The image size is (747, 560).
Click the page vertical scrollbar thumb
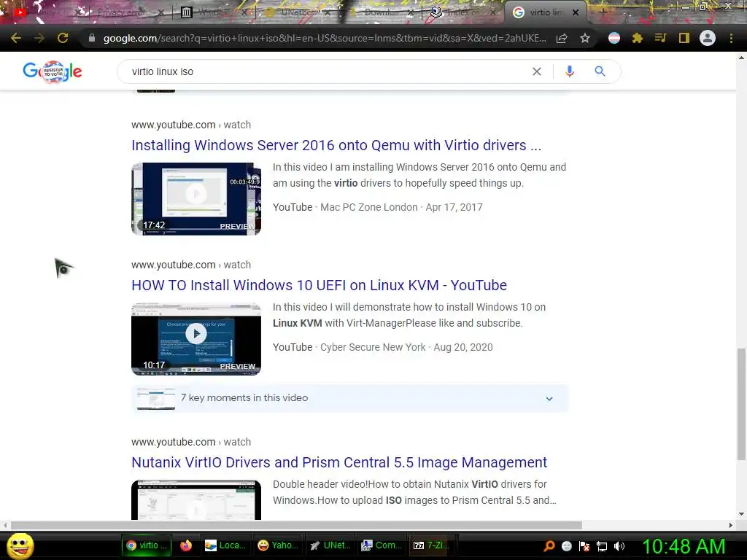(x=741, y=404)
